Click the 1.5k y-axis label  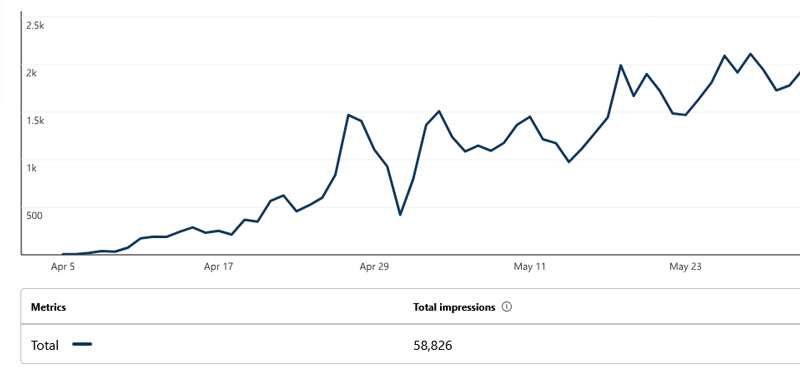coord(35,120)
